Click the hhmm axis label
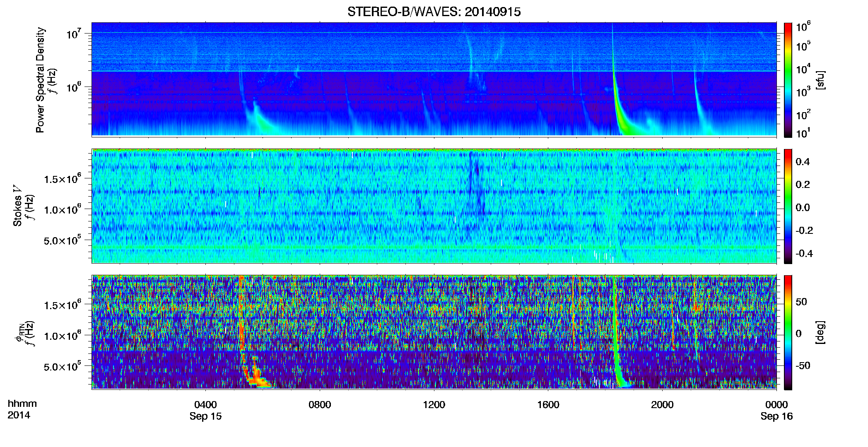This screenshot has height=447, width=868. click(22, 404)
